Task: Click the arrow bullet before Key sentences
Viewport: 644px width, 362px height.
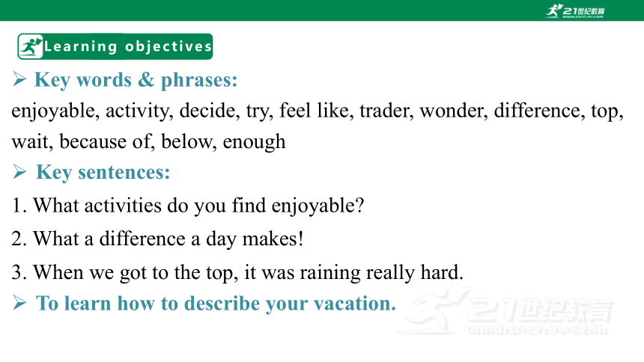Action: (x=19, y=171)
